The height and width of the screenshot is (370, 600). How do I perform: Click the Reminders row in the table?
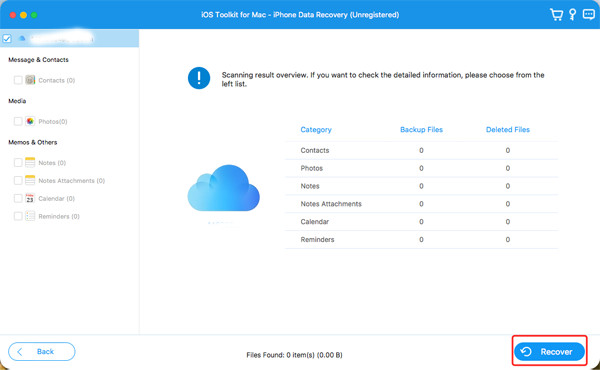click(x=422, y=240)
